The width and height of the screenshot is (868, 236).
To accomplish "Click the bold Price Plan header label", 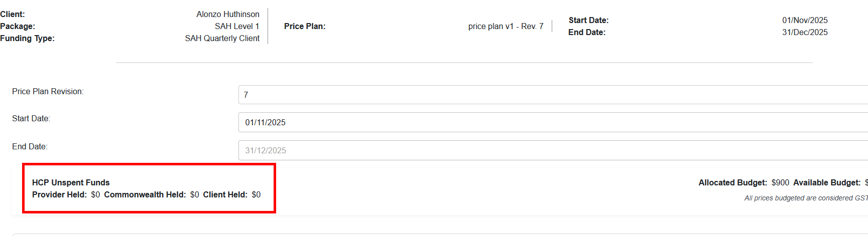I will (x=305, y=26).
